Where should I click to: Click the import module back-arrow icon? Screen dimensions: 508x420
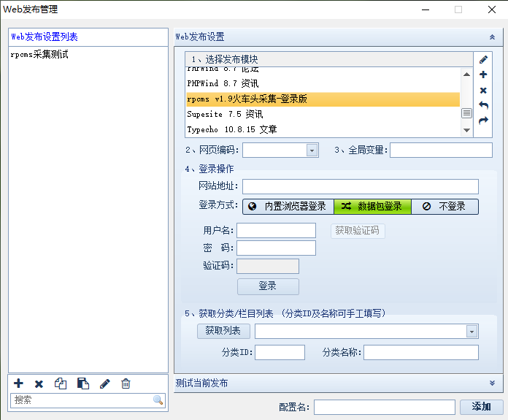click(483, 105)
